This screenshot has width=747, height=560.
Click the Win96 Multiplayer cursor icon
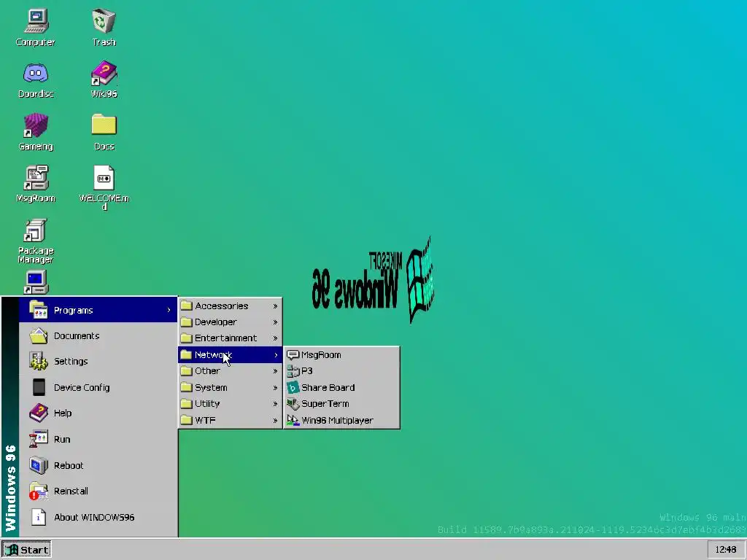click(x=293, y=420)
